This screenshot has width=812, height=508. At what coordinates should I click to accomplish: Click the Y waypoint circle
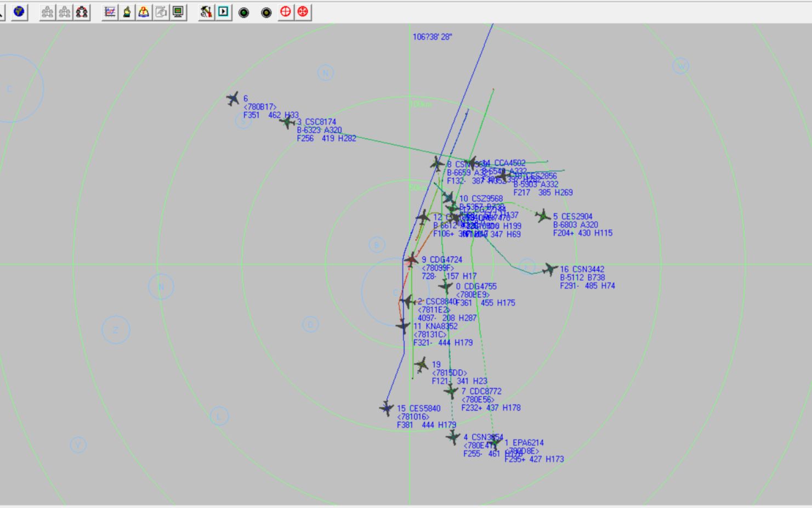coord(78,444)
